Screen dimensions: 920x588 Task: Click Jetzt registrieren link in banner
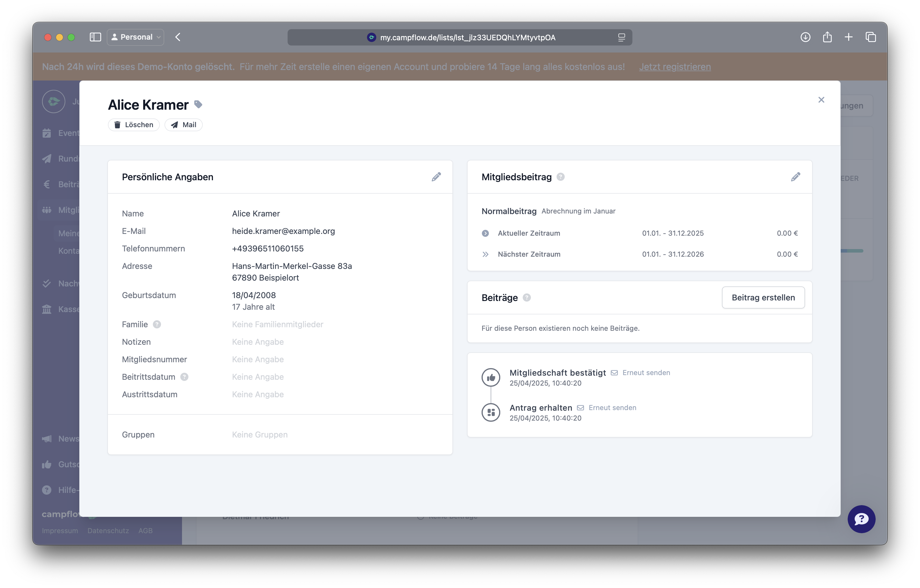675,67
